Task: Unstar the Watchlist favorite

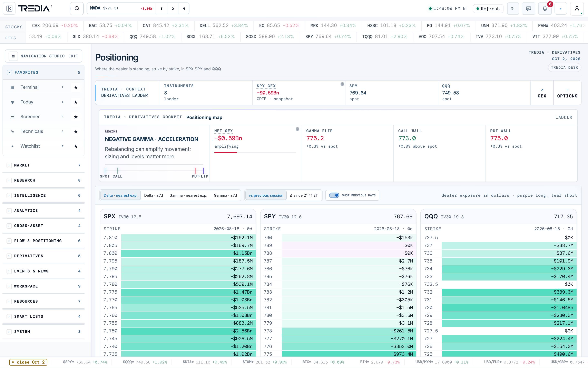Action: click(76, 146)
